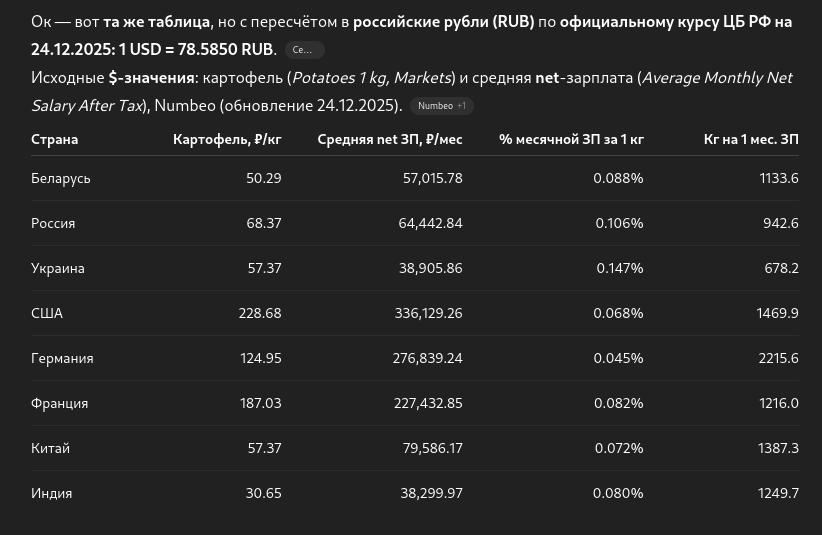822x535 pixels.
Task: Click Germany's 2215.6 kilograms value
Action: [778, 358]
